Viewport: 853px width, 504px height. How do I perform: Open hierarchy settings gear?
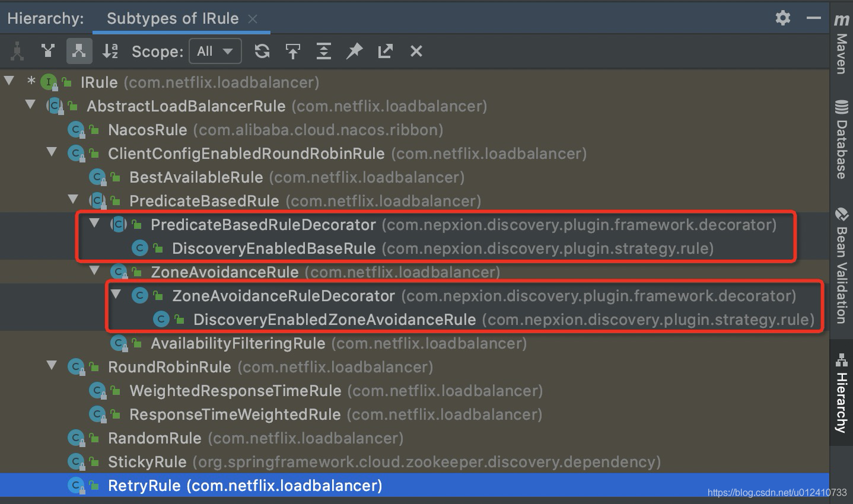[x=783, y=18]
